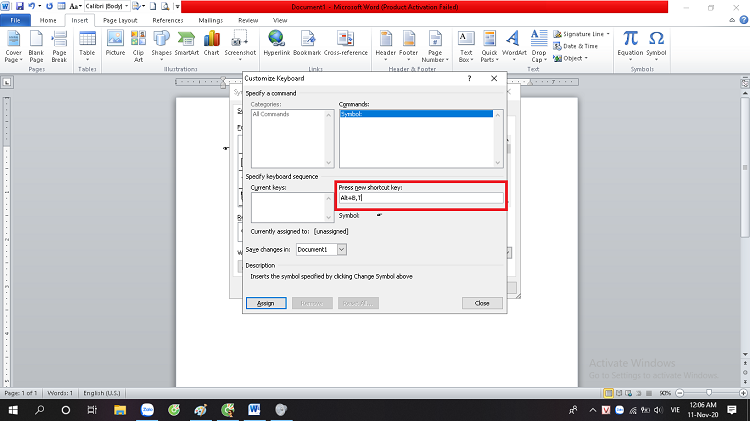Open Clip Art pane
750x421 pixels.
(x=138, y=46)
